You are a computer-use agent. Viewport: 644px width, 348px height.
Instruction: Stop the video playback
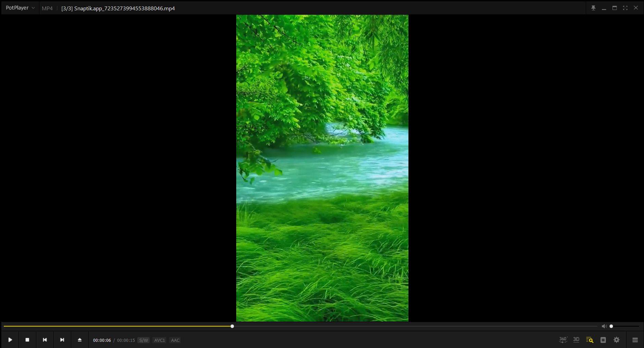(27, 340)
